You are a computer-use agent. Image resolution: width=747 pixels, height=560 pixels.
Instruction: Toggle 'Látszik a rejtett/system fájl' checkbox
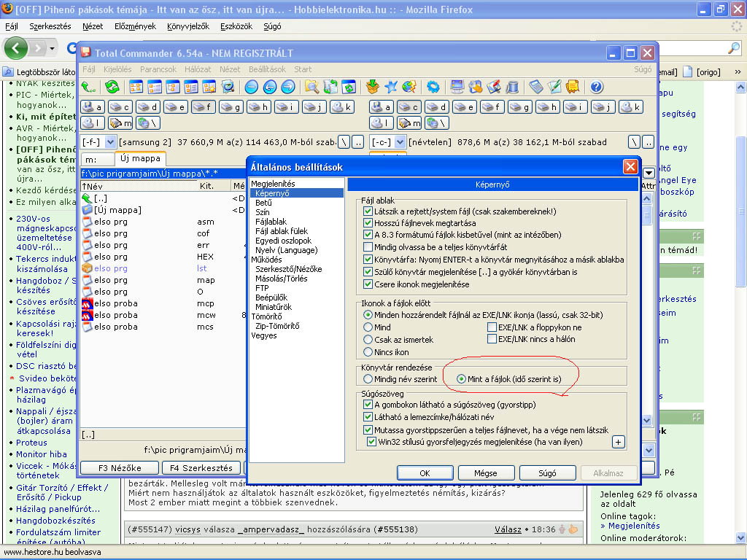[x=368, y=211]
